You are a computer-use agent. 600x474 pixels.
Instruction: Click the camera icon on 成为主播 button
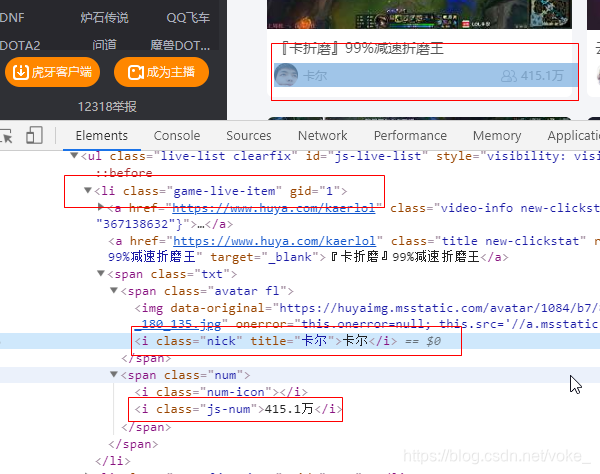135,72
